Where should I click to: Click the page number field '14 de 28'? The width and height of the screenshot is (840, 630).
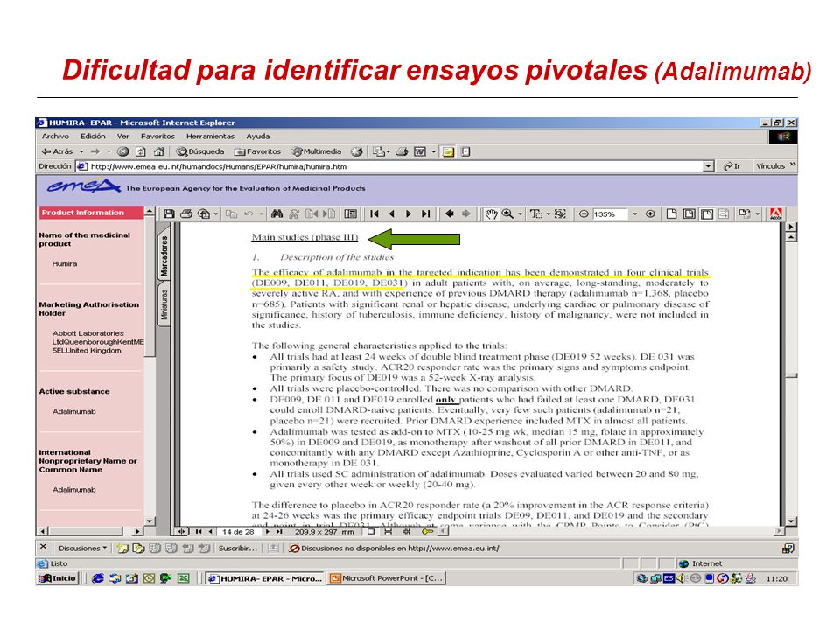[238, 532]
